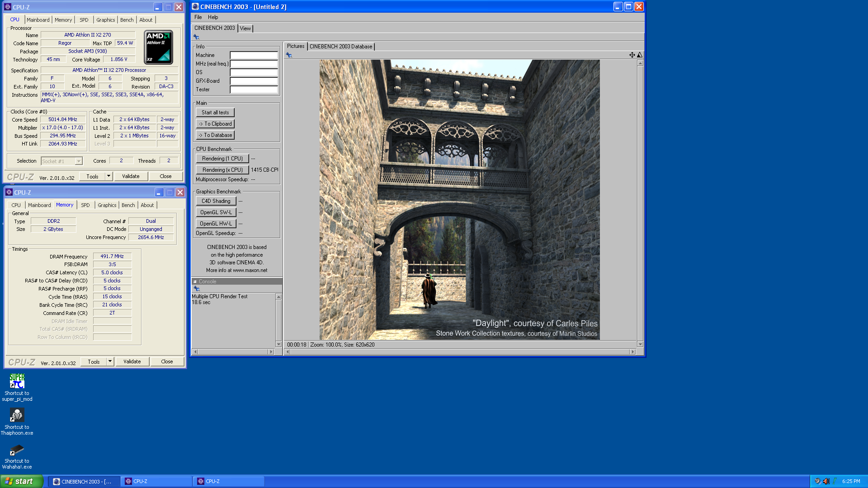This screenshot has height=488, width=868.
Task: Switch to CINEBENCH 2003 taskbar item
Action: 85,482
